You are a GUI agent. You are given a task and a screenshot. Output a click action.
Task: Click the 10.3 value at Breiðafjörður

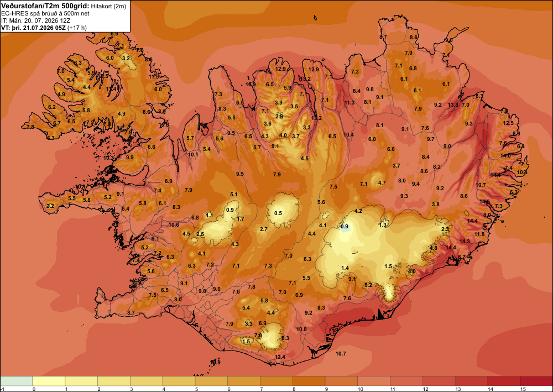click(108, 158)
